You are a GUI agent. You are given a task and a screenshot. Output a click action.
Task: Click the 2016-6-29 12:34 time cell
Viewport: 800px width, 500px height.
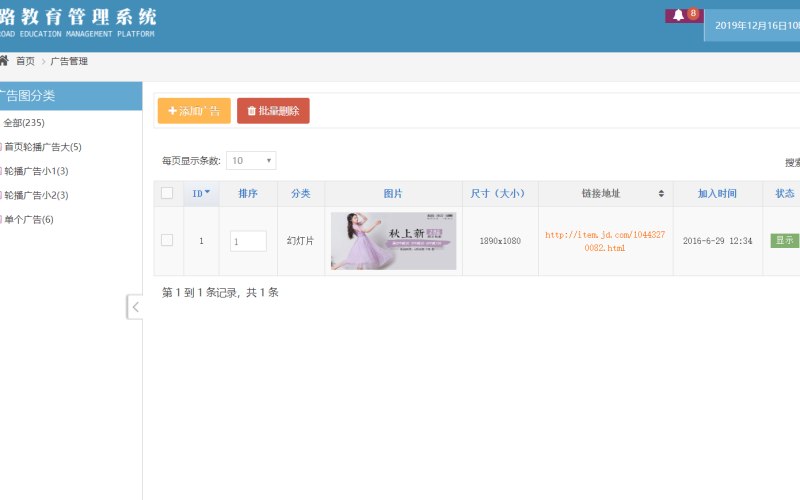point(717,241)
